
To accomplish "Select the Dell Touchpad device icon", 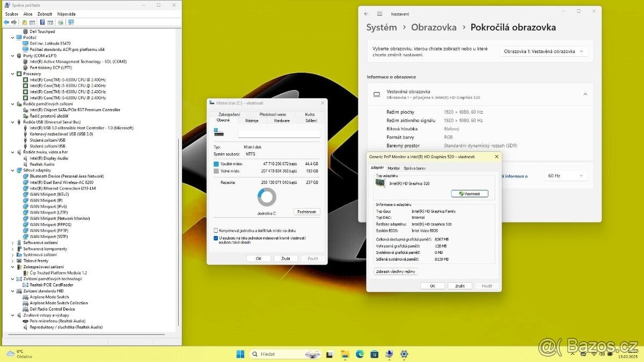I will pos(26,32).
